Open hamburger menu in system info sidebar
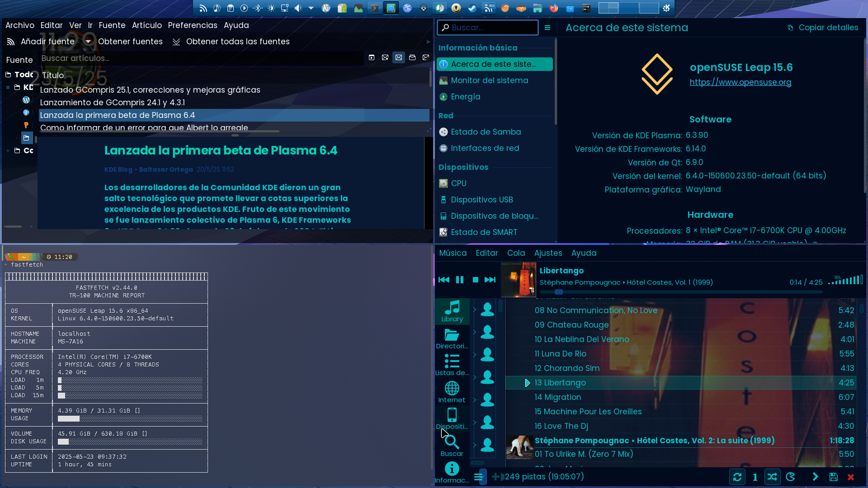The height and width of the screenshot is (488, 868). pos(547,28)
